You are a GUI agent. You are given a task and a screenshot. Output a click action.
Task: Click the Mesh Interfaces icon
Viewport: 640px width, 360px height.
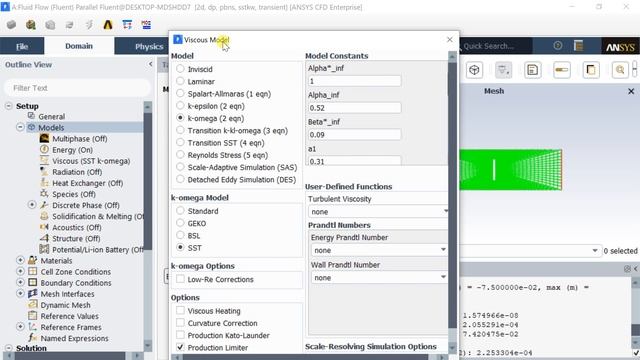(33, 293)
